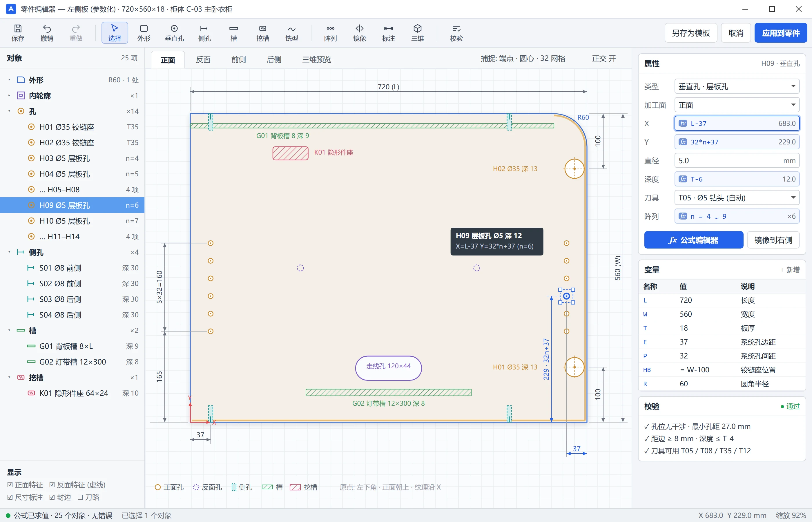Undo with the 撤销 toolbar icon
Screen dimensions: 812x522
[x=47, y=33]
